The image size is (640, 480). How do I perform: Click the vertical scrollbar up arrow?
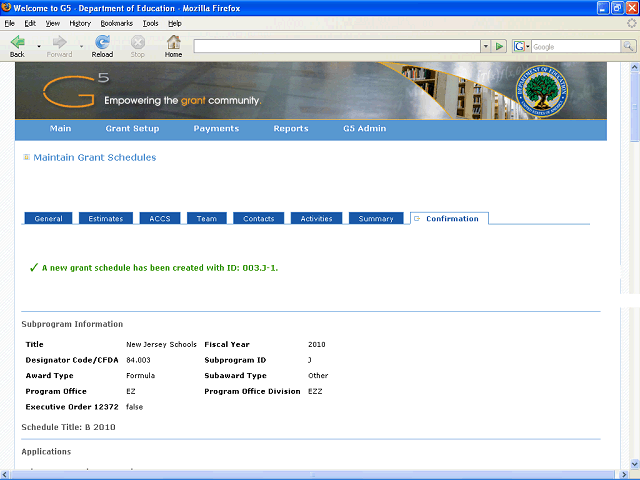point(635,67)
